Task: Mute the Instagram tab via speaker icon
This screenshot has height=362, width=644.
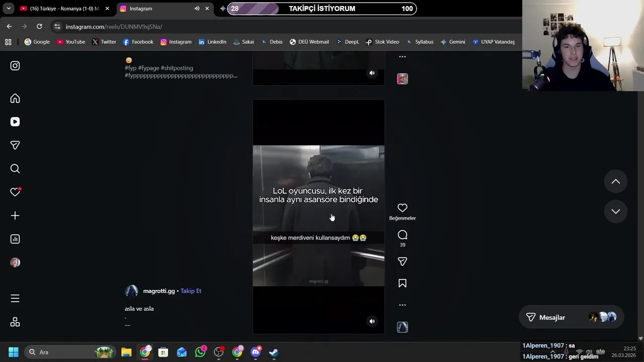Action: tap(197, 9)
